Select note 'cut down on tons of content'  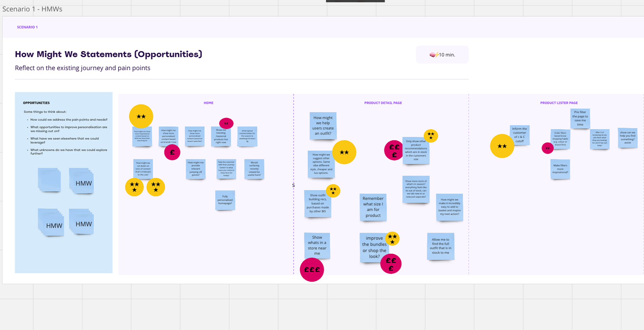click(143, 169)
